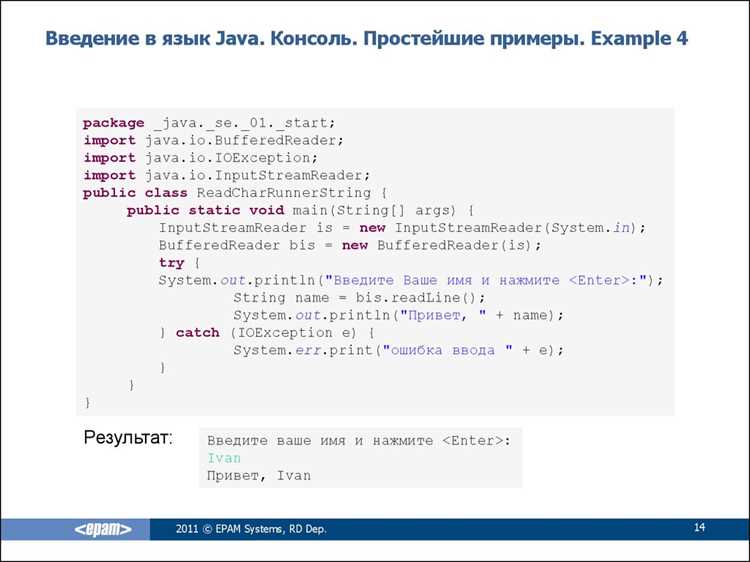
Task: Click the 'try {' keyword line
Action: click(x=179, y=263)
